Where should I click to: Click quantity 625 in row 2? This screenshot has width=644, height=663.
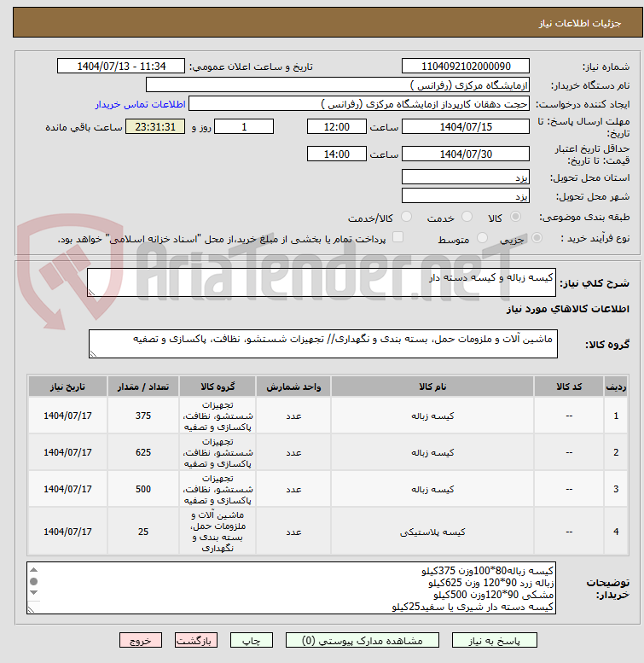[142, 452]
